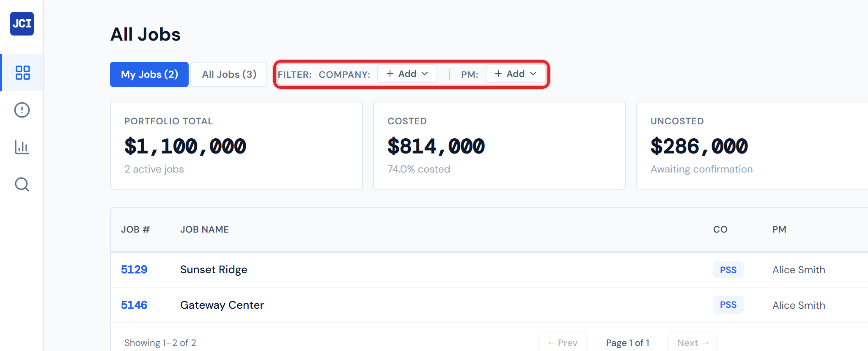Screen dimensions: 868x351
Task: Select the alerts exclamation icon in sidebar
Action: pos(22,110)
